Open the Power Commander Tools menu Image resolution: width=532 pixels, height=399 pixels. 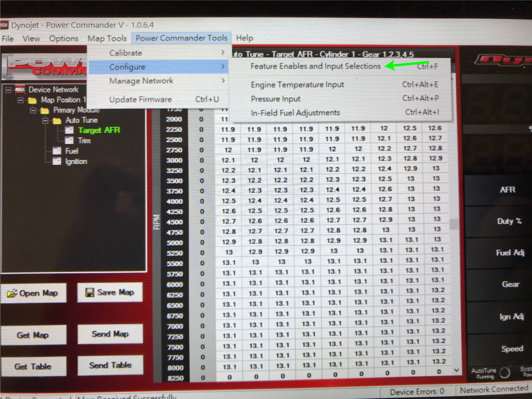pyautogui.click(x=181, y=38)
